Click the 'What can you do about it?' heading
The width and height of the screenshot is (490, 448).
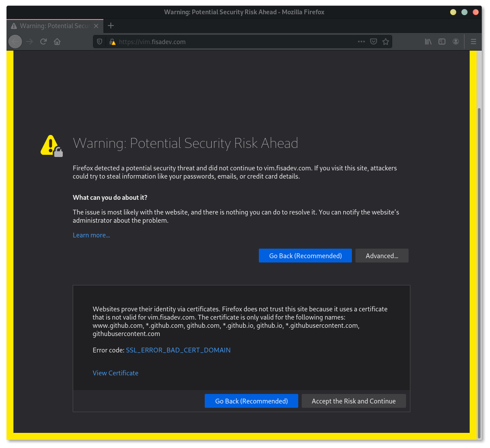pos(110,198)
